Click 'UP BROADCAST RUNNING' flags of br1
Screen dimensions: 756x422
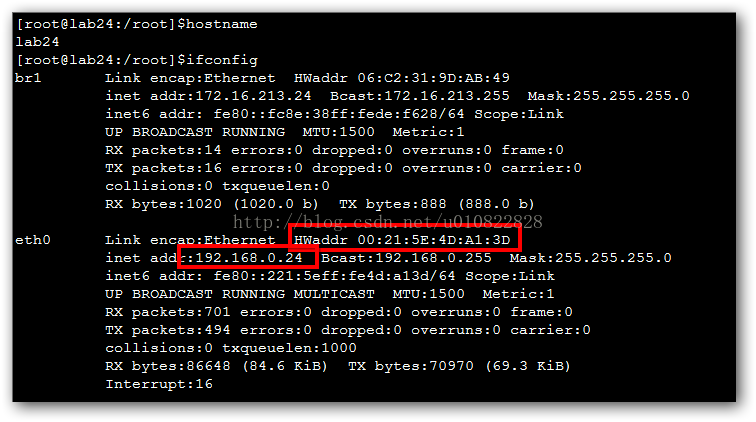tap(195, 132)
